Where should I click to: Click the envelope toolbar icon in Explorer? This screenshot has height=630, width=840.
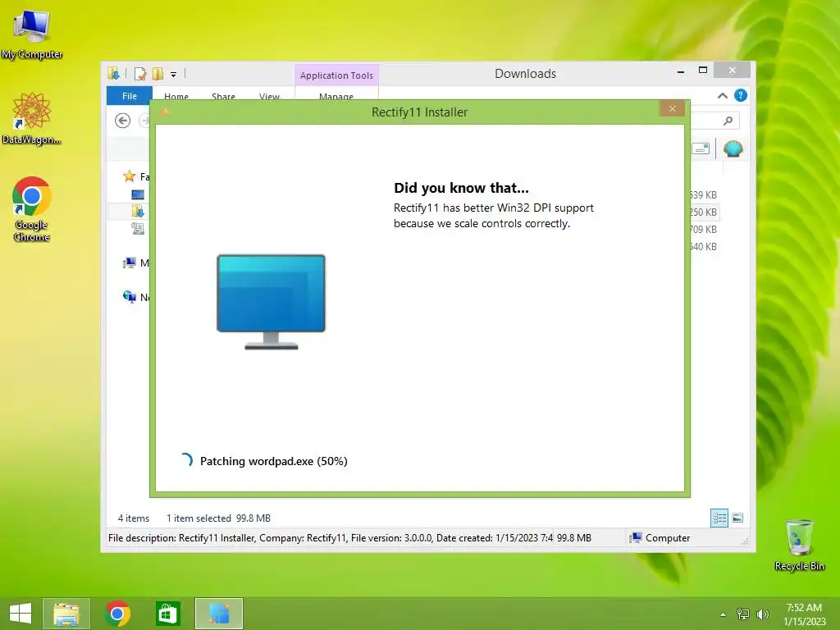point(701,148)
